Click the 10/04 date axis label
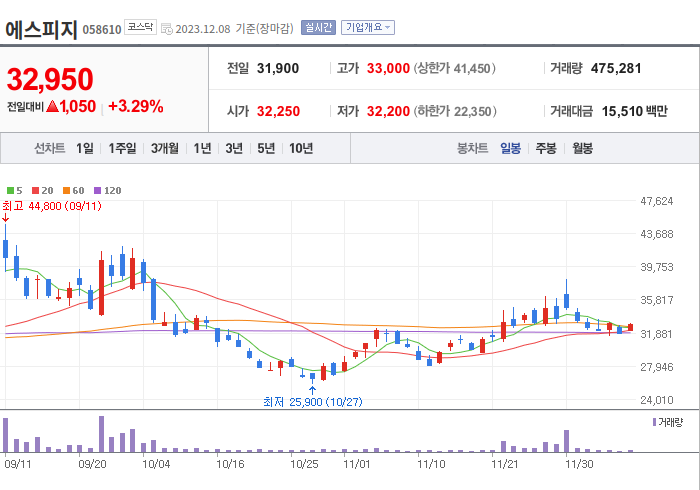Screen dimensions: 700x490 [156, 464]
